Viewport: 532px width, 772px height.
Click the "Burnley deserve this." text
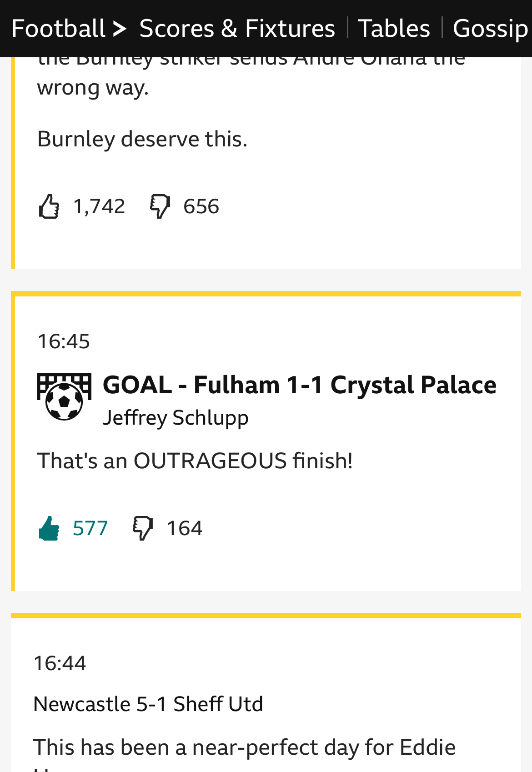(142, 139)
